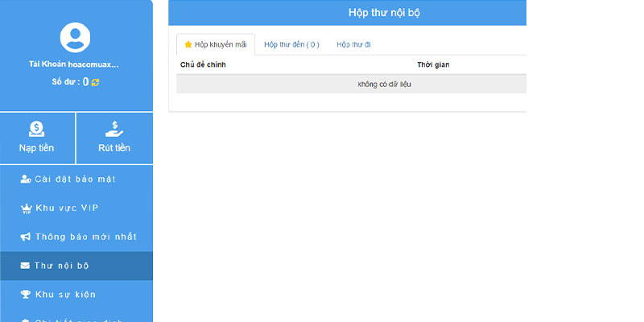Click the Chủ đề chính column header

203,65
